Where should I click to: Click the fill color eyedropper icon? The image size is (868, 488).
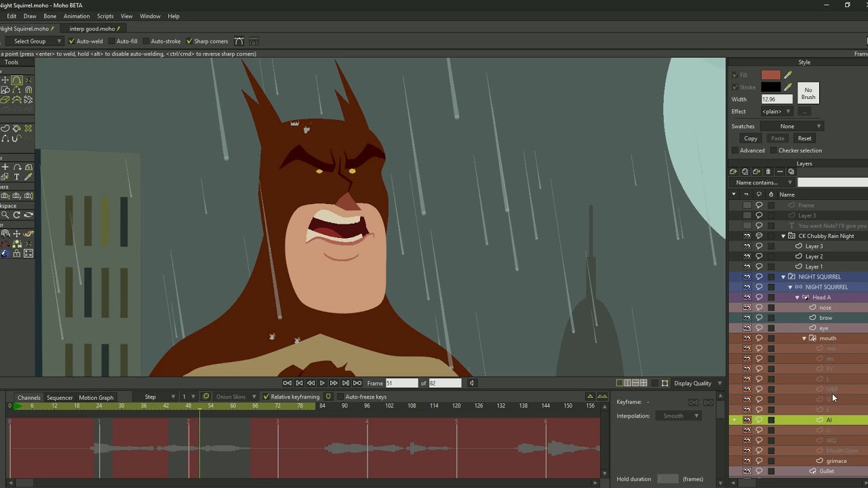(x=787, y=75)
